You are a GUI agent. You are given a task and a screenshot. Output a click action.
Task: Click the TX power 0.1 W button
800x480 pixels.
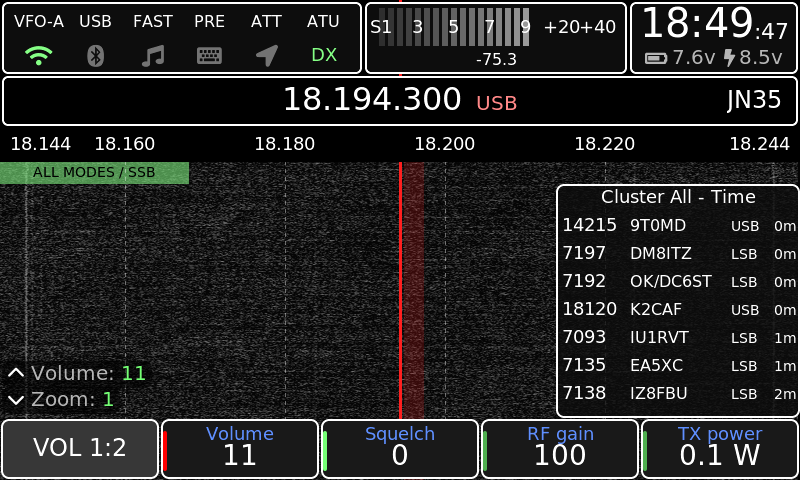click(x=719, y=448)
